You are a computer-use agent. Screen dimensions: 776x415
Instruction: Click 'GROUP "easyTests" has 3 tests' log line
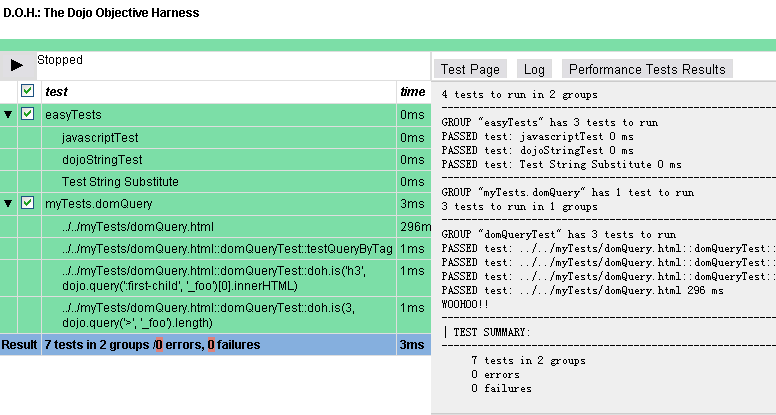pyautogui.click(x=550, y=123)
